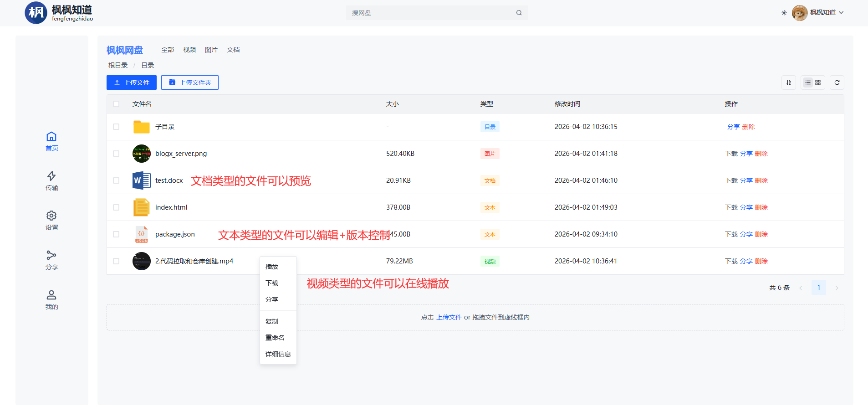Open the 首页 home sidebar icon
868x412 pixels.
[x=51, y=136]
